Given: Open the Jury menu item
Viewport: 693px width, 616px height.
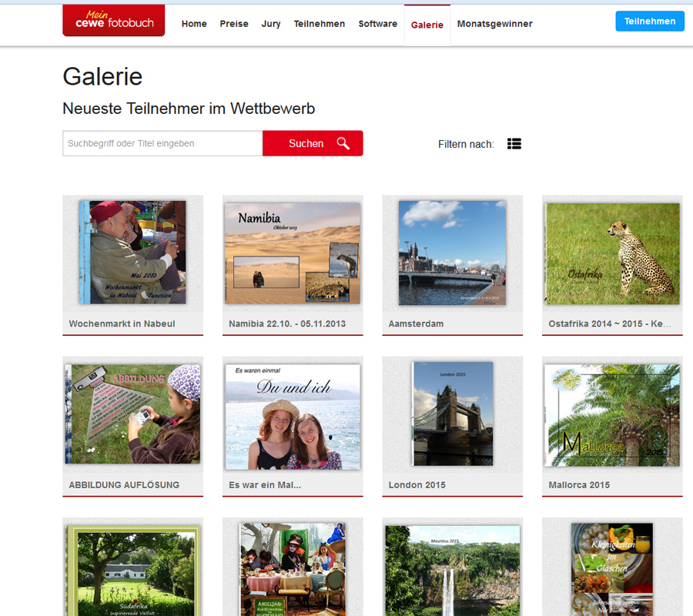Looking at the screenshot, I should (270, 24).
